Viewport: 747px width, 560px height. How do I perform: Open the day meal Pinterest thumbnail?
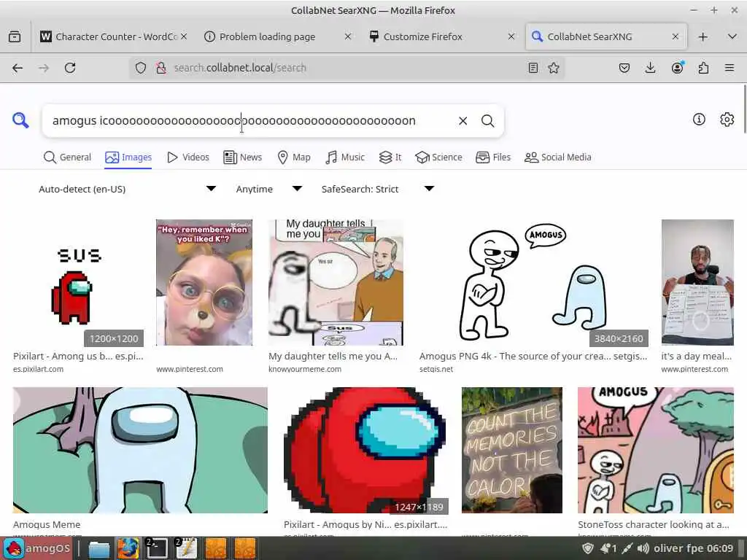697,283
